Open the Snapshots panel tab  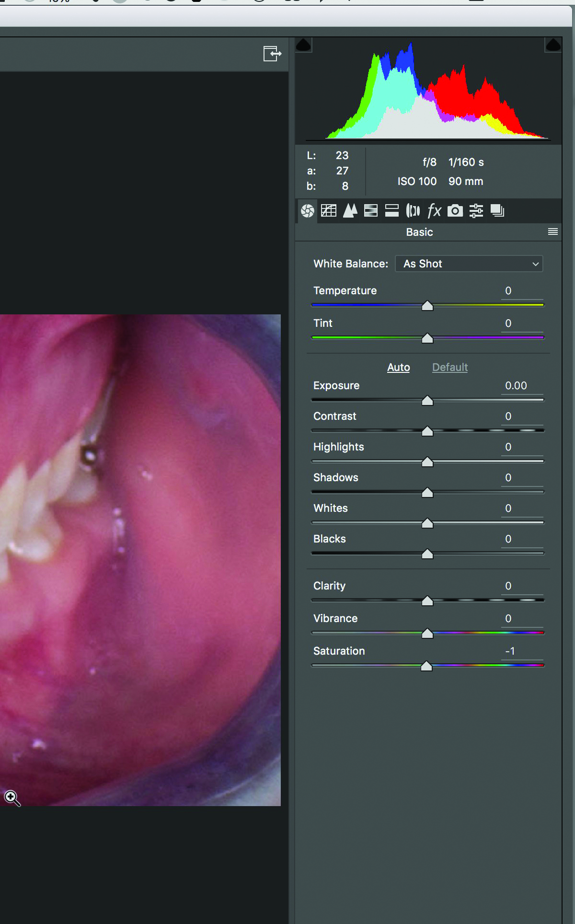497,210
